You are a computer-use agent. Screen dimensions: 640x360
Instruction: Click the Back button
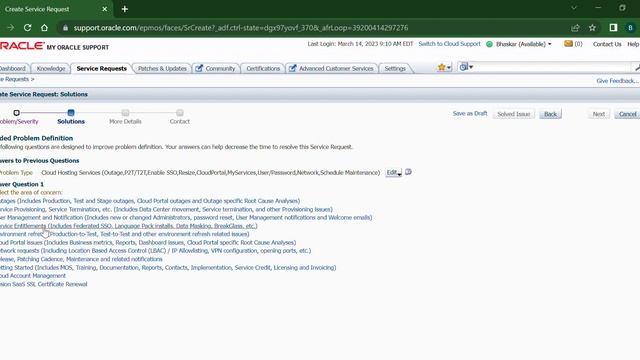click(550, 114)
